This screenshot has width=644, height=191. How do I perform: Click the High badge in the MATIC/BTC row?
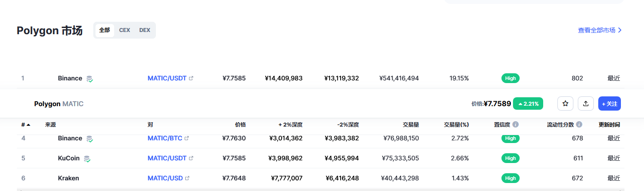pyautogui.click(x=510, y=138)
